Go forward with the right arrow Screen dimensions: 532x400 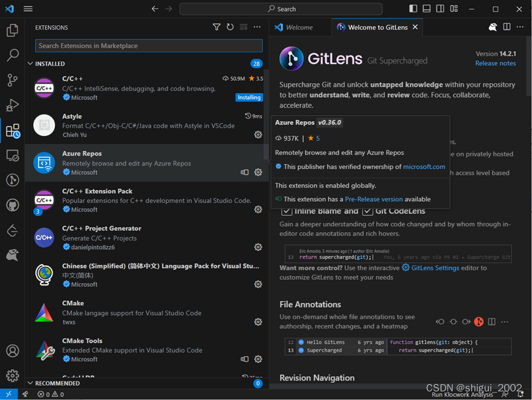pos(169,9)
